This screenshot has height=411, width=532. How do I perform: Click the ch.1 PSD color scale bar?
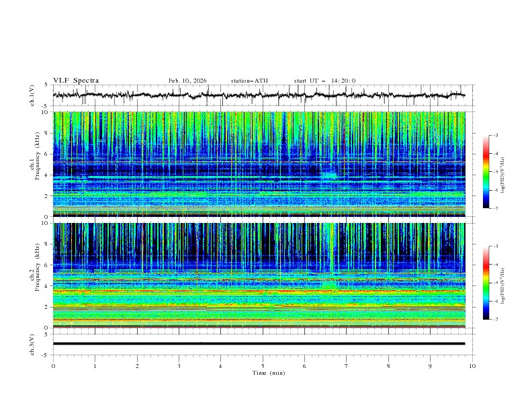click(486, 172)
